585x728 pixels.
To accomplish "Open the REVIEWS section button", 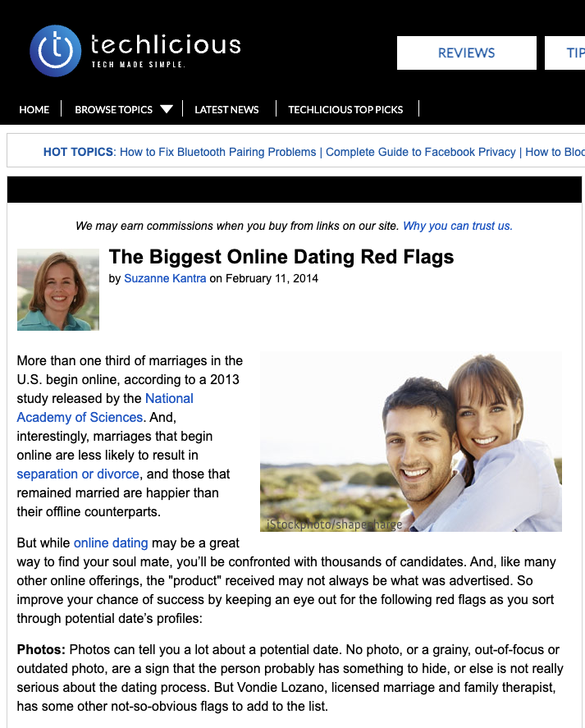I will pos(467,53).
